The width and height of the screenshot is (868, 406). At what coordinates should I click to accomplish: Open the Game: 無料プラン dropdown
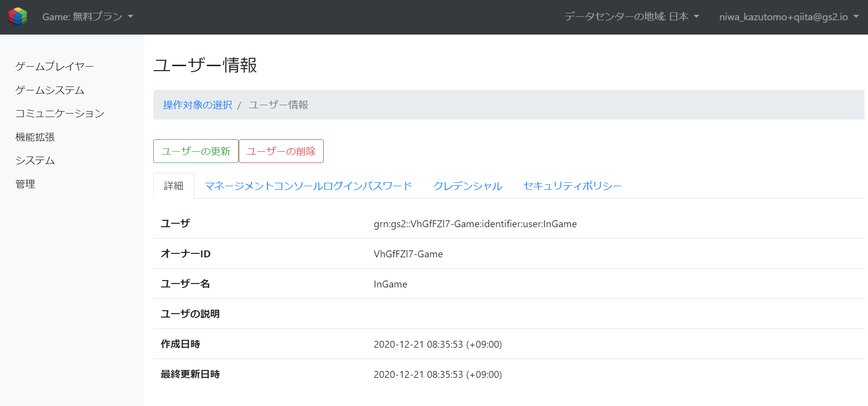pyautogui.click(x=88, y=17)
